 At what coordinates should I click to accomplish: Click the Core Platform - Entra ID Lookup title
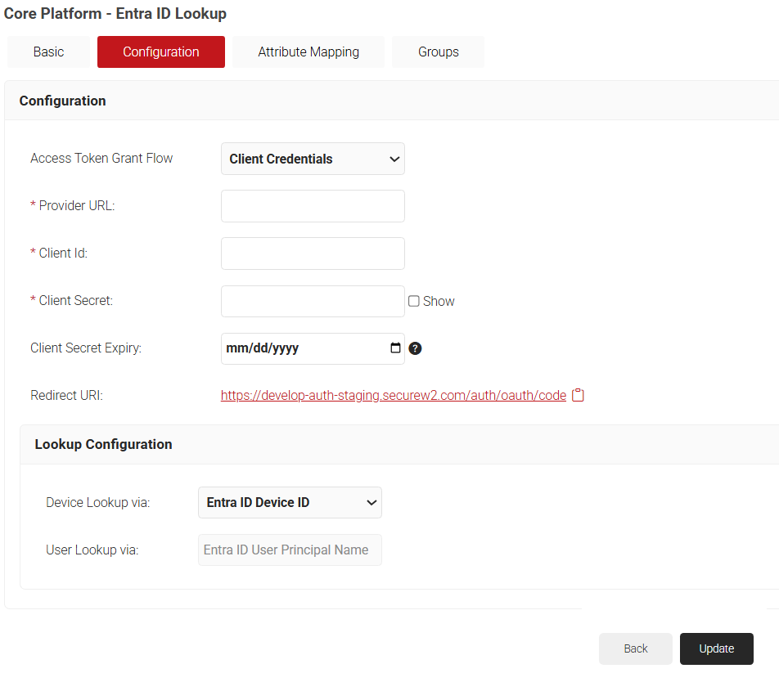tap(115, 14)
